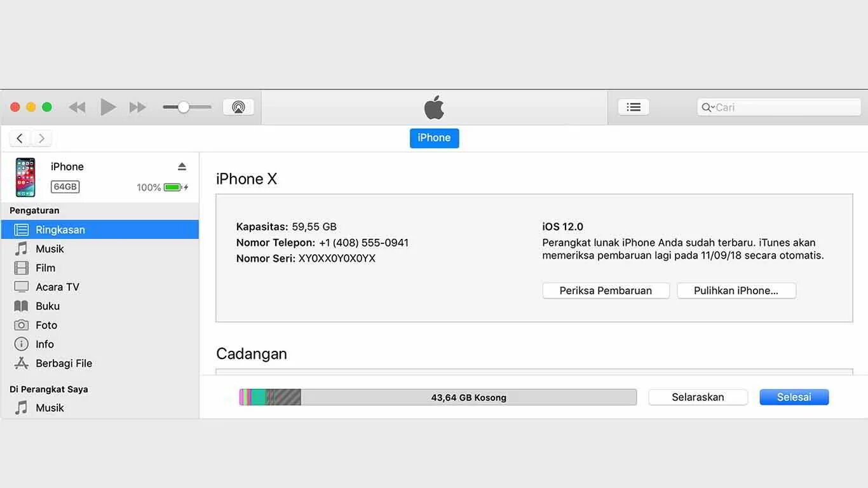Click the blue Selesai button
This screenshot has height=488, width=868.
pyautogui.click(x=794, y=397)
